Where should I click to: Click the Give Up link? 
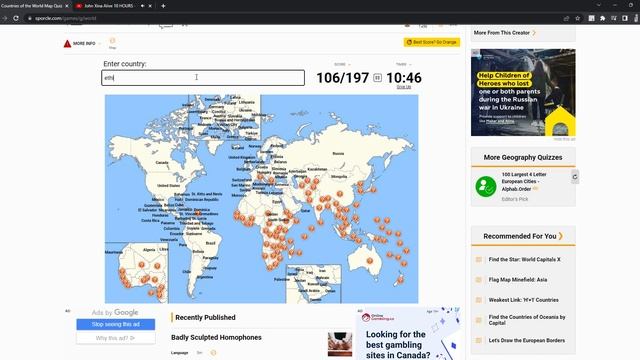pos(404,87)
